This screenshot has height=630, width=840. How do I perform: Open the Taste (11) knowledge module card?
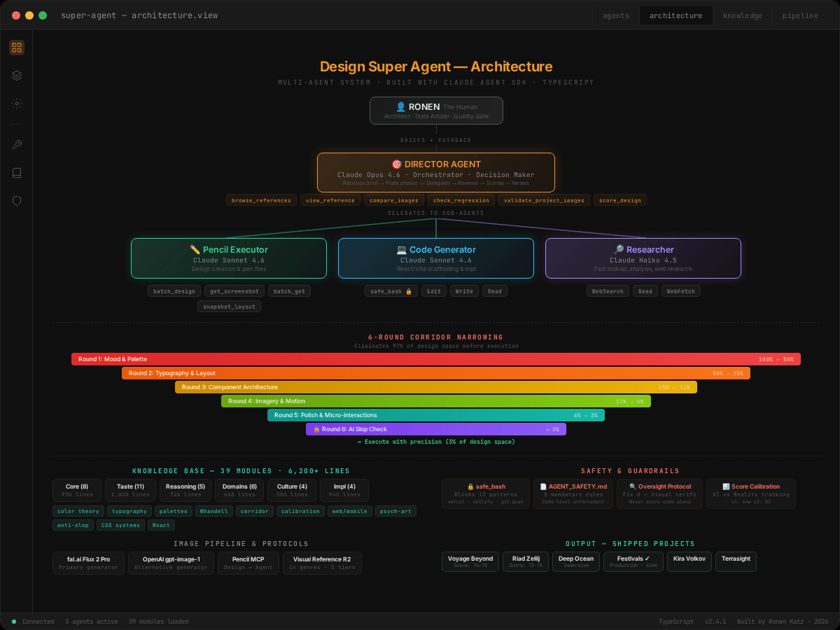point(130,490)
